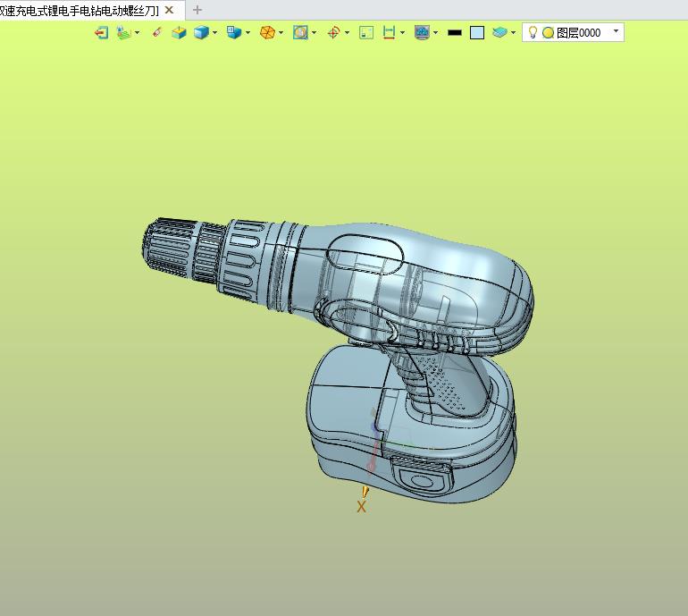Click the red crosshair target icon
The width and height of the screenshot is (688, 616).
point(334,32)
